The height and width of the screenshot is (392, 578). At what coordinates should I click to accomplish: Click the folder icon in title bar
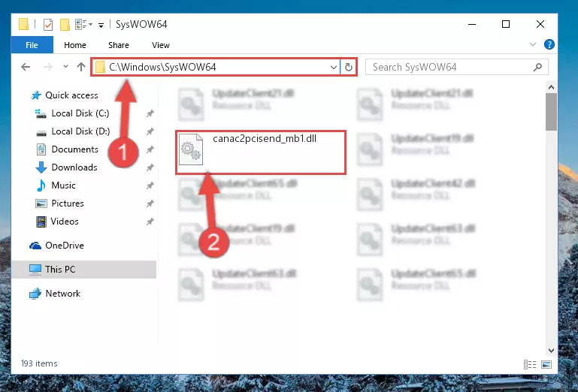pos(23,24)
